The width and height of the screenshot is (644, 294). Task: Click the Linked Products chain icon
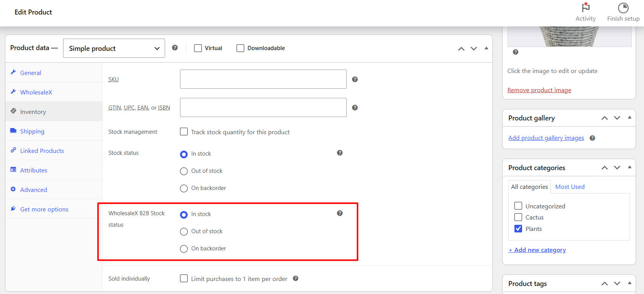tap(13, 150)
